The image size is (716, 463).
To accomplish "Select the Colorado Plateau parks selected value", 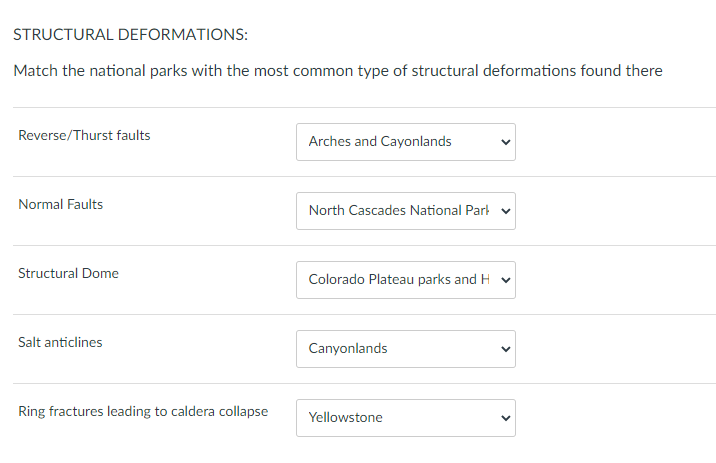I will (x=398, y=280).
